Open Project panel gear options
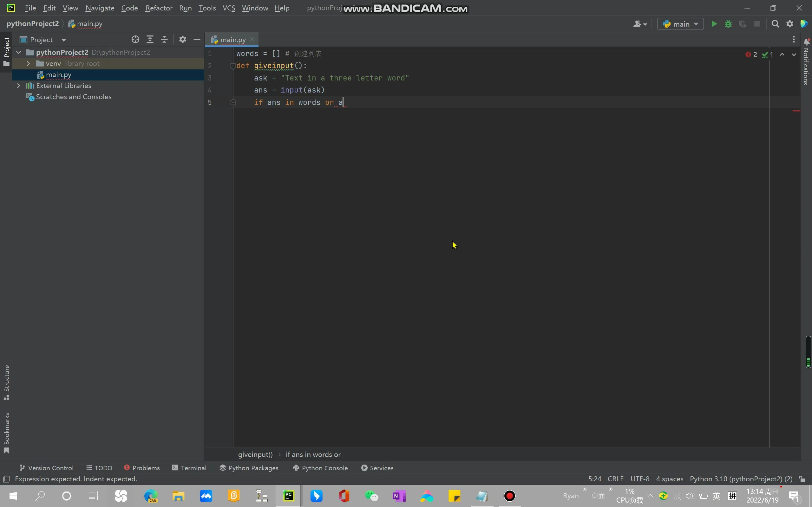This screenshot has width=812, height=507. (x=182, y=40)
